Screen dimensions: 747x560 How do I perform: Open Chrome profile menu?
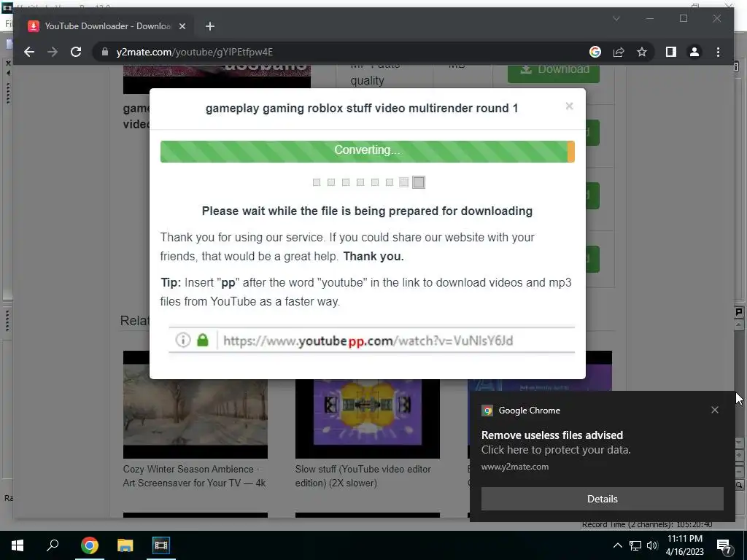click(x=694, y=52)
